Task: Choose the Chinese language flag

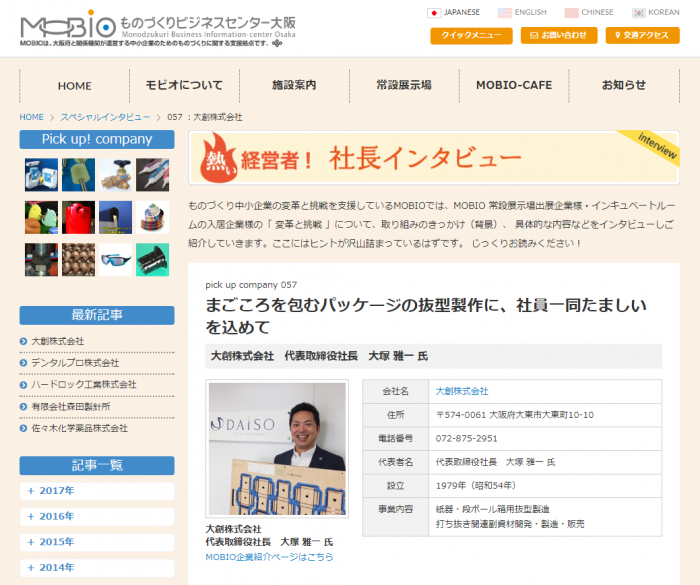Action: (571, 13)
